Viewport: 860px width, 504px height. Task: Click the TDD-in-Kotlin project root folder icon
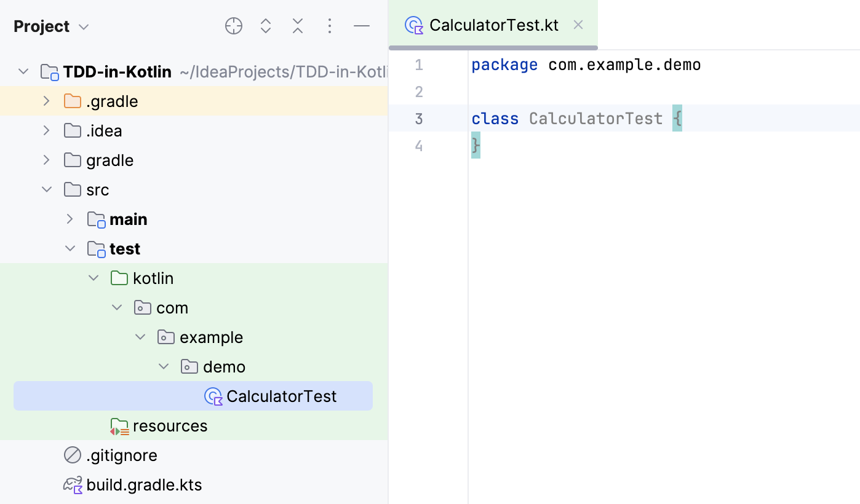pos(49,71)
